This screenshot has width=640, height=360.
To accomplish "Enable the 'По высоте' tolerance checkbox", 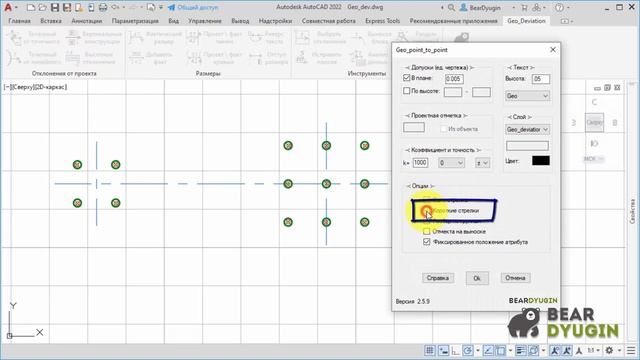I will [x=407, y=91].
